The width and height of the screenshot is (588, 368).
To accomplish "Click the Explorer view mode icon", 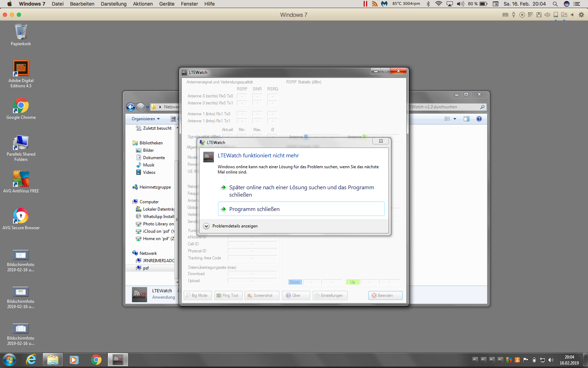I will (x=447, y=119).
